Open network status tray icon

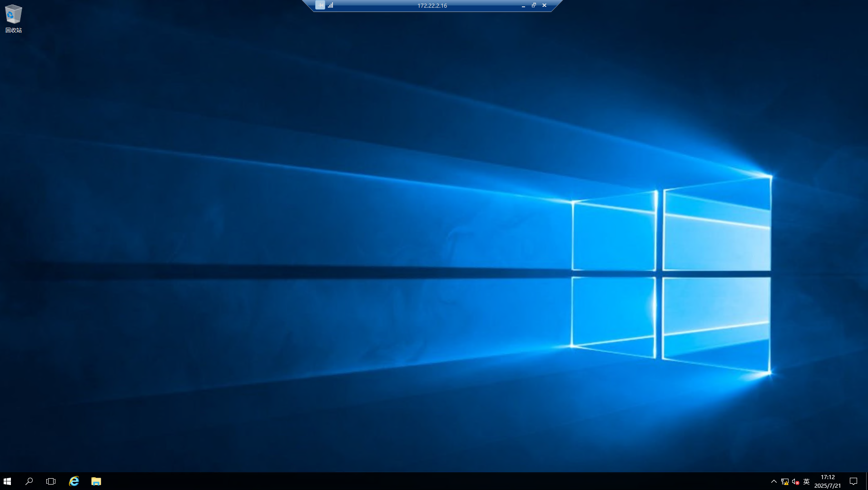click(x=785, y=482)
